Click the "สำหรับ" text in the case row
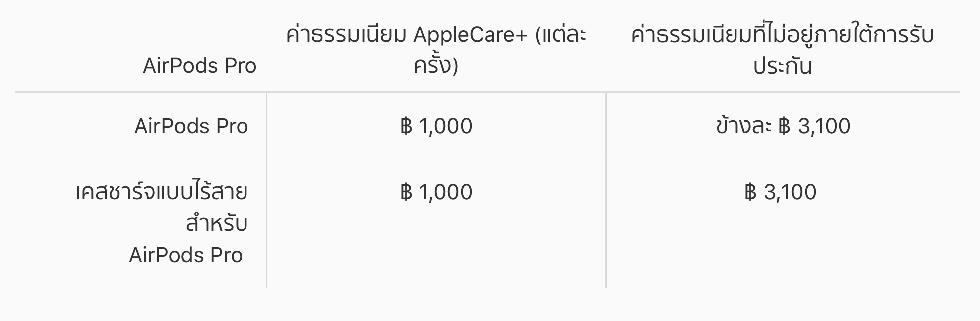 217,224
